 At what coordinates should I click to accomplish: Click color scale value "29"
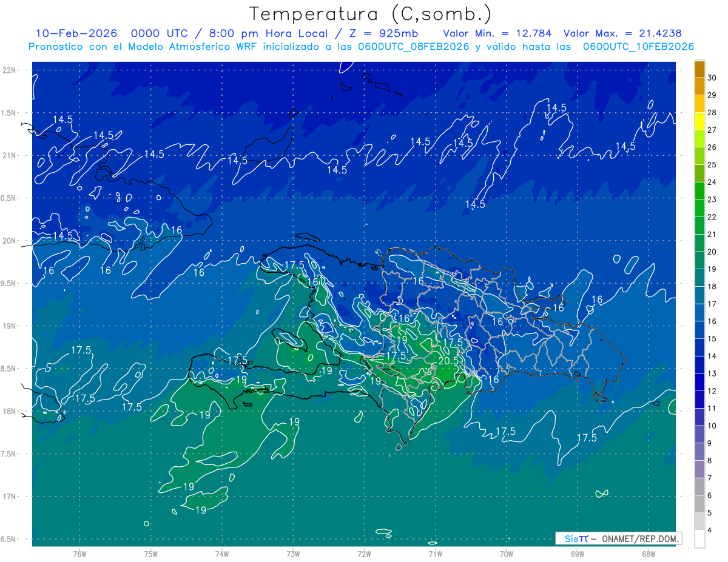tap(712, 95)
